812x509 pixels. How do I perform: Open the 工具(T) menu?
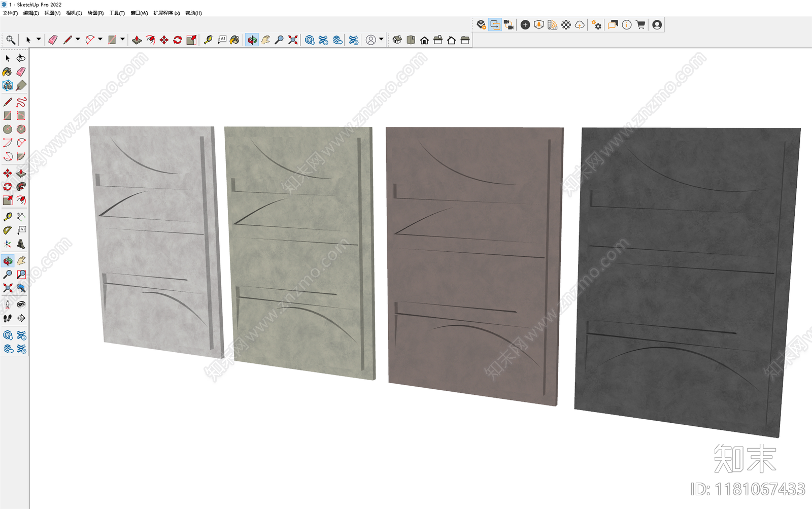tap(117, 13)
